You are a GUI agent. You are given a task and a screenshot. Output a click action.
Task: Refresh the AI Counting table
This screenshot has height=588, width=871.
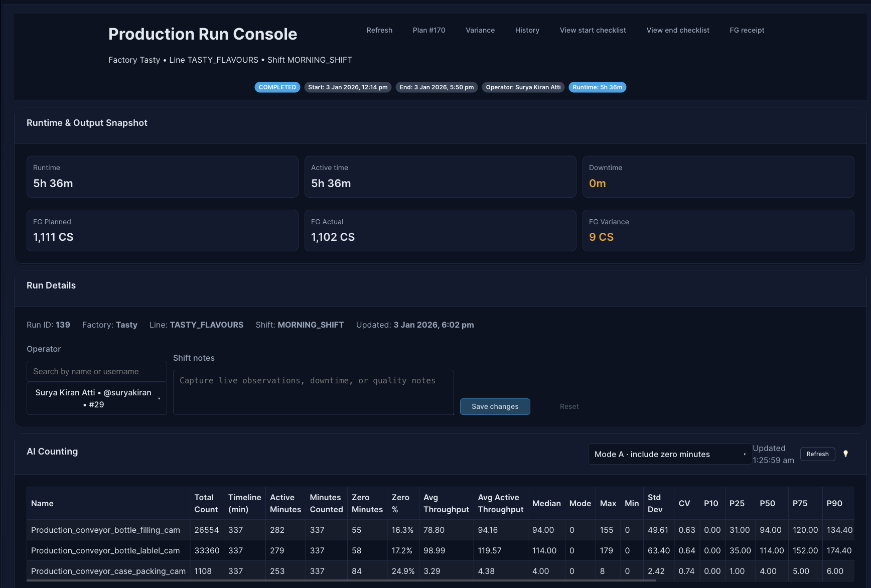(817, 454)
